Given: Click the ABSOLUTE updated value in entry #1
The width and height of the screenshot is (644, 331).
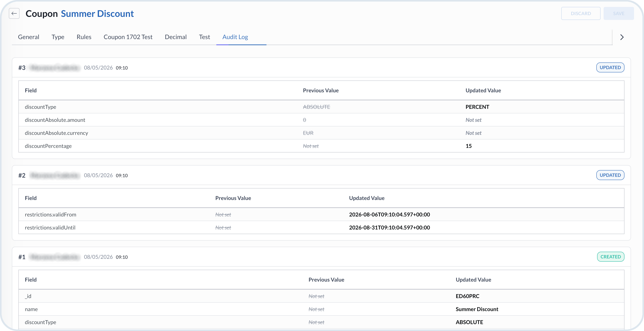Looking at the screenshot, I should 469,322.
